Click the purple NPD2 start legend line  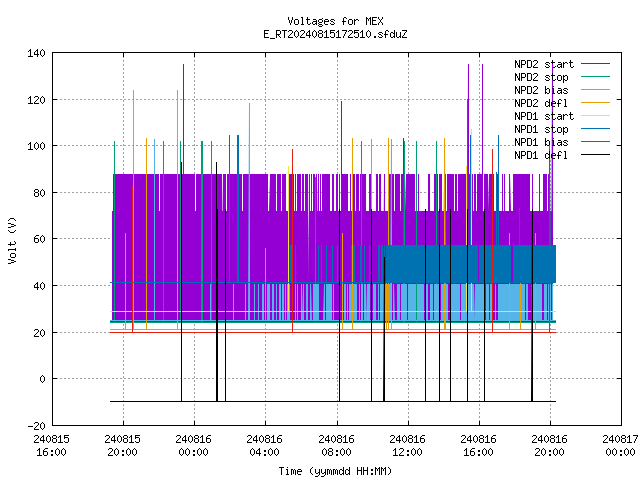(595, 64)
